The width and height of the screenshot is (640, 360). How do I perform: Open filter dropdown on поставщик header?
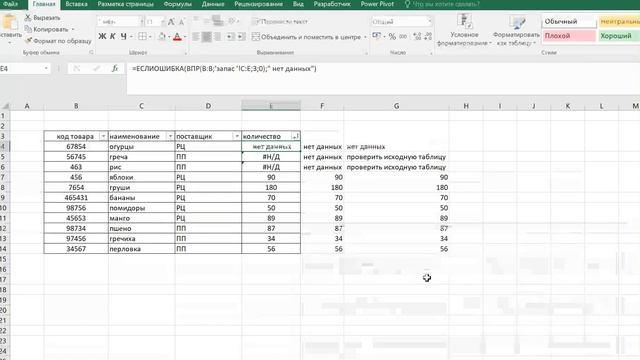point(237,136)
